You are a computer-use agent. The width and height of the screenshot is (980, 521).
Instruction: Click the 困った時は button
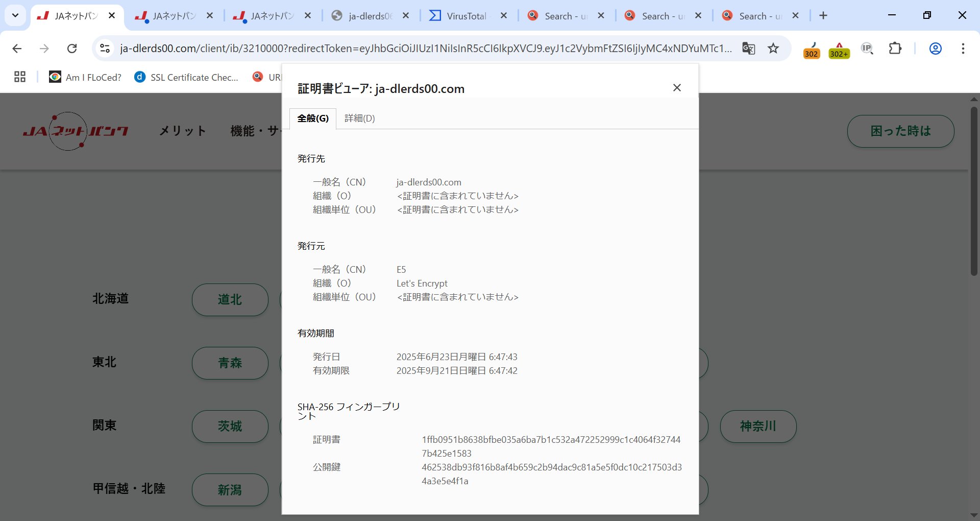coord(900,131)
